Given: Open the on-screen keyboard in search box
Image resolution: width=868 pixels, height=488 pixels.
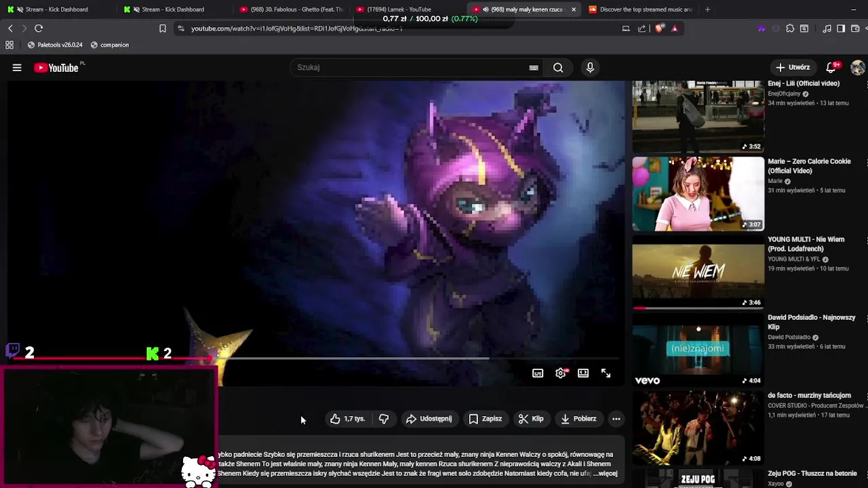Looking at the screenshot, I should [x=534, y=67].
